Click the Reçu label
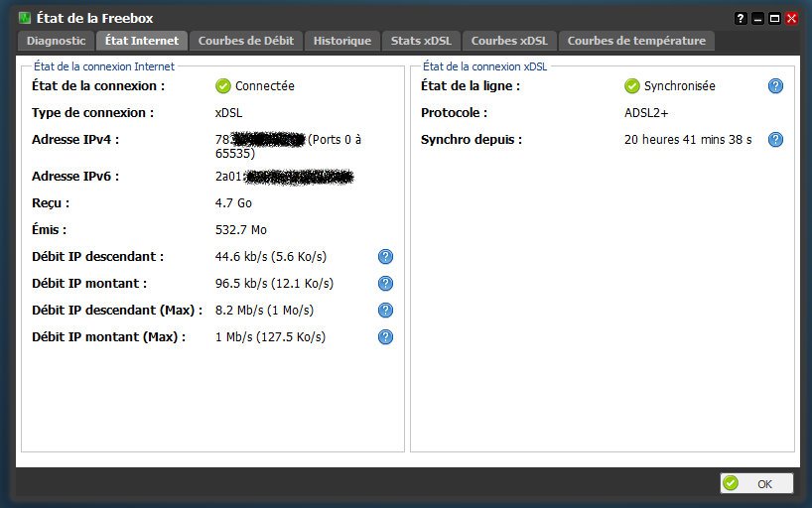This screenshot has width=812, height=508. pyautogui.click(x=51, y=203)
